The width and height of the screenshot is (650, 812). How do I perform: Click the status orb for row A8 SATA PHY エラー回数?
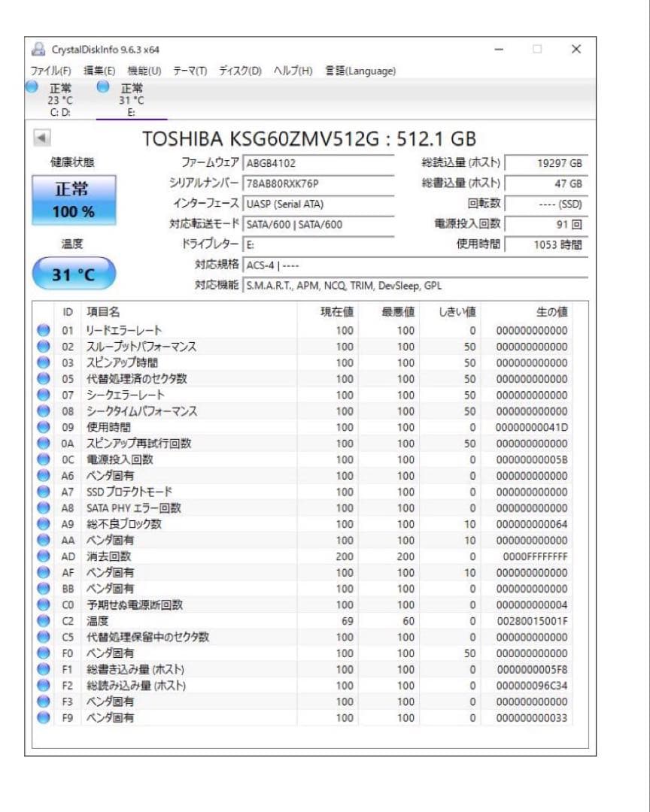point(44,508)
